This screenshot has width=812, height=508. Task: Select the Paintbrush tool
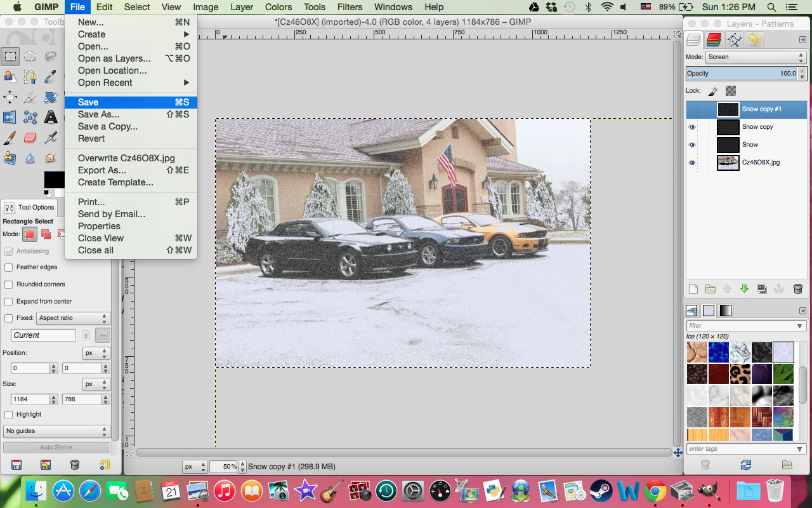(x=10, y=138)
